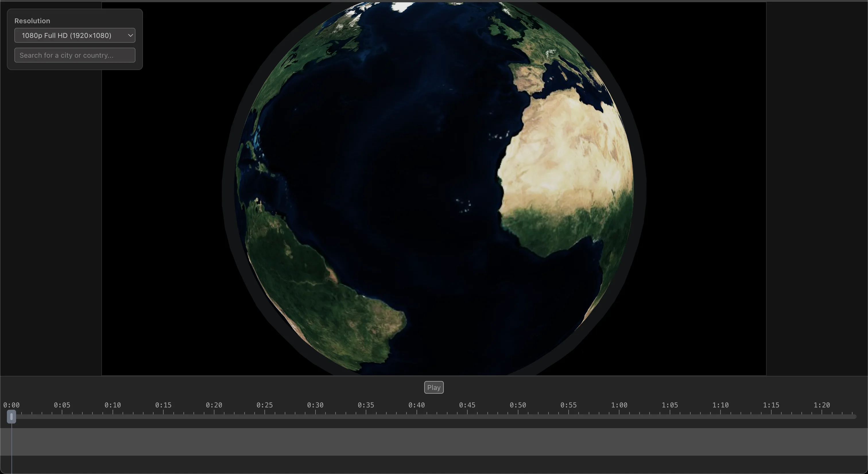Jump to the 1:00 timeline marker

coord(619,405)
